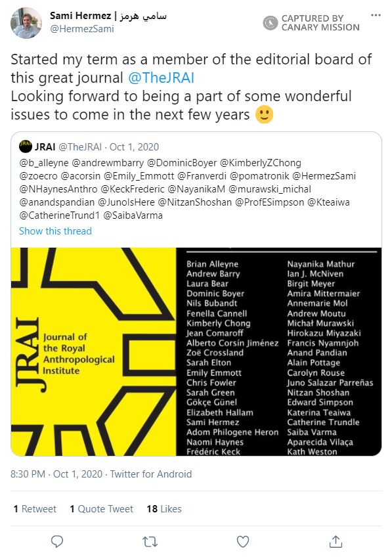View who retweeted via 1 Retweet
The height and width of the screenshot is (557, 392).
33,508
